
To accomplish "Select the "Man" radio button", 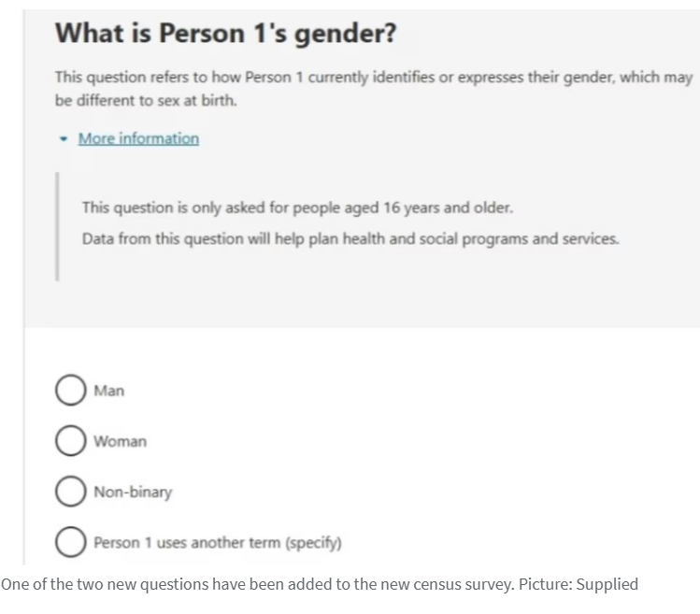I will point(71,392).
